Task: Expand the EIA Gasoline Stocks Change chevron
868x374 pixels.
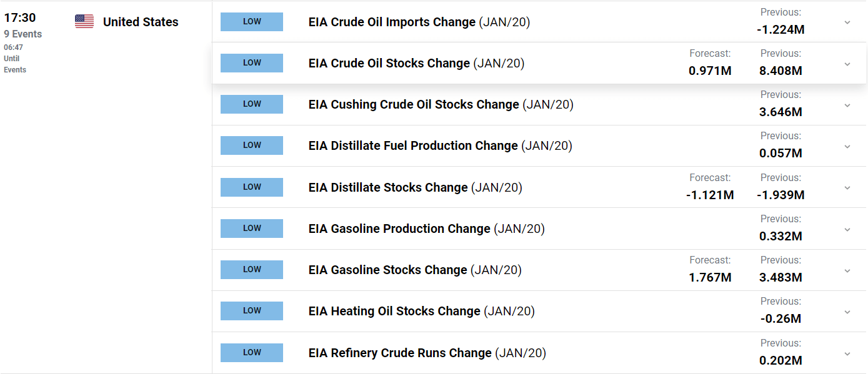Action: [847, 270]
